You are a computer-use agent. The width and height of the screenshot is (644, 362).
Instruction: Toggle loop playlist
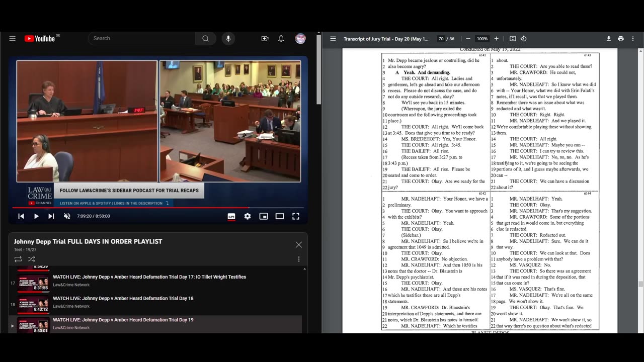click(x=18, y=259)
